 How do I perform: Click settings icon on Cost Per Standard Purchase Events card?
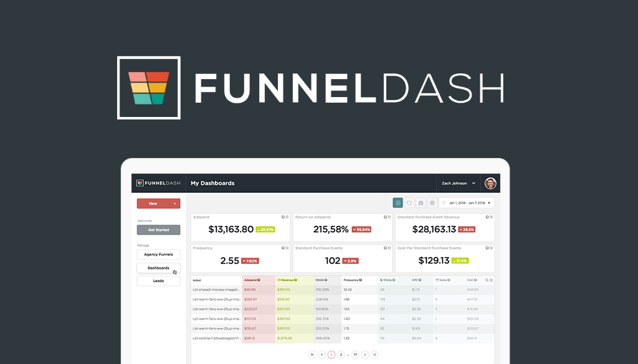(x=491, y=248)
